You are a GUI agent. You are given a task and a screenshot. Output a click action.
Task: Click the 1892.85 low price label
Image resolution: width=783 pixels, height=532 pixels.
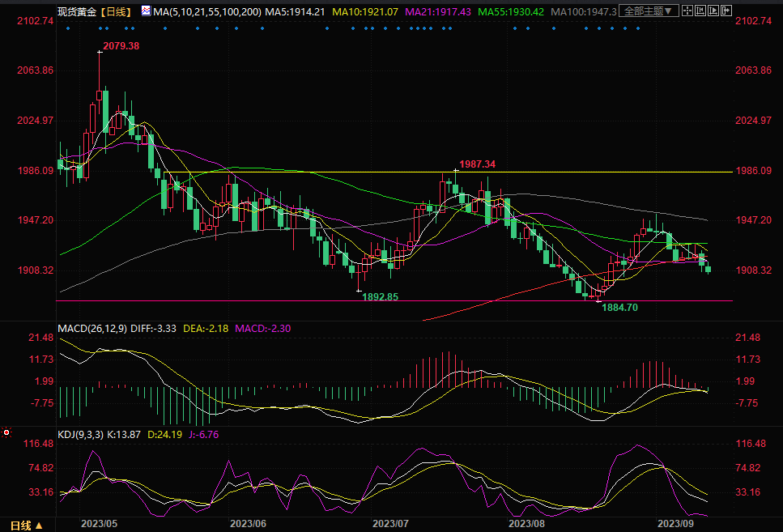click(381, 297)
